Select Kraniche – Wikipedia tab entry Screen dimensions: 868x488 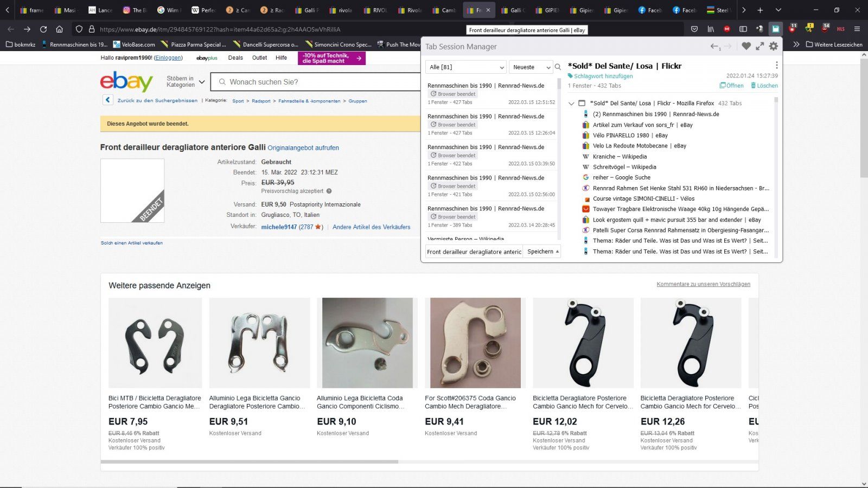click(620, 156)
